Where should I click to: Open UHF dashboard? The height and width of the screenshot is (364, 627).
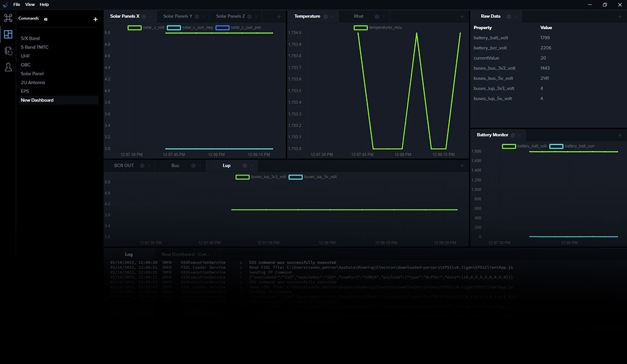point(25,56)
